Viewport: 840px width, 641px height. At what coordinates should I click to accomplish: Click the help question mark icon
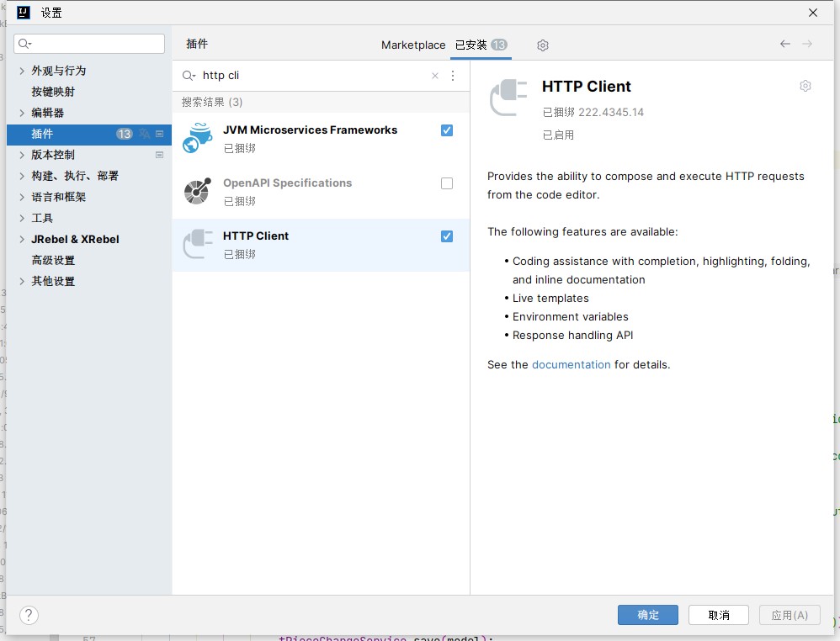pyautogui.click(x=29, y=615)
